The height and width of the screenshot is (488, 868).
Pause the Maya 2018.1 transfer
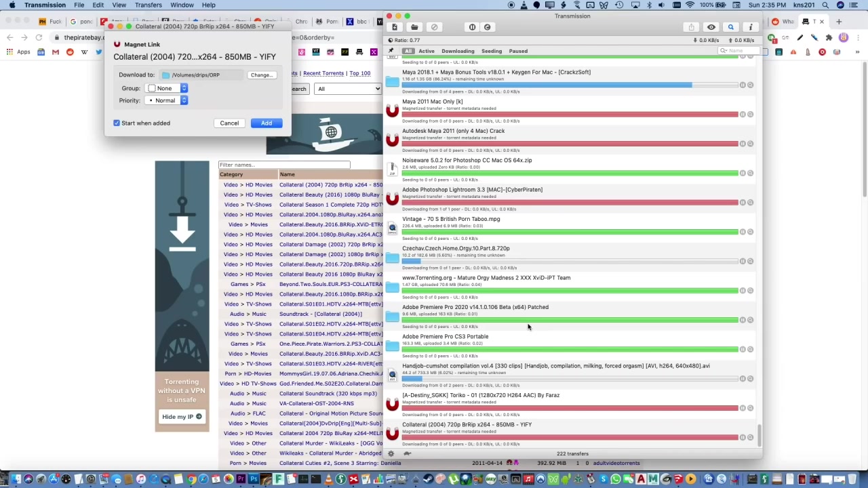tap(743, 85)
